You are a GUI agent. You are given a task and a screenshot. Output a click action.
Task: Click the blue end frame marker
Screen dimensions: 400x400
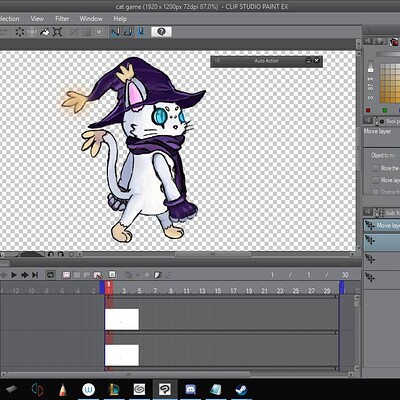pyautogui.click(x=342, y=287)
